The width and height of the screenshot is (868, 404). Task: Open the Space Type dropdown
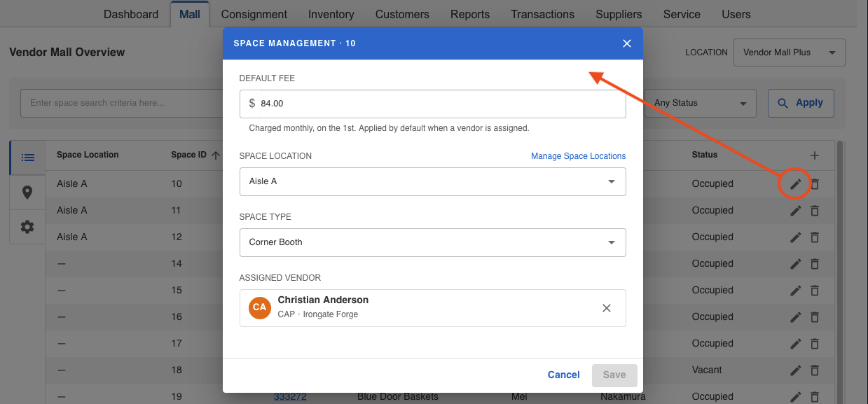432,242
